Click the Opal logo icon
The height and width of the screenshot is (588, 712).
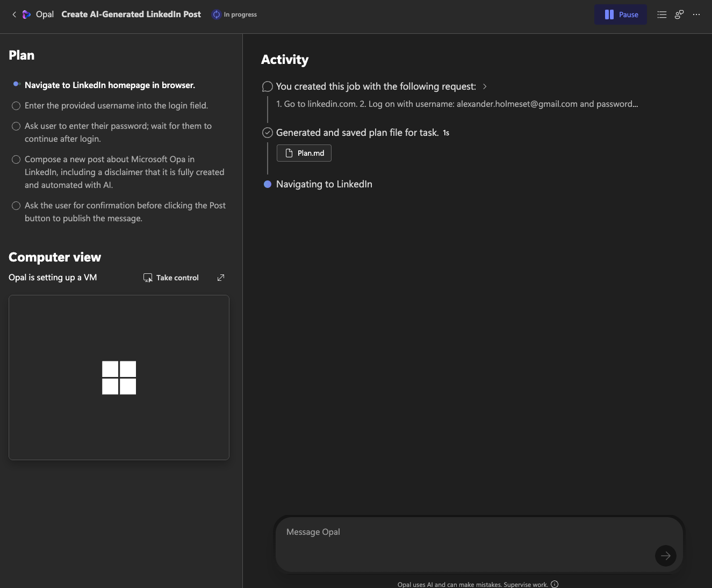coord(26,14)
